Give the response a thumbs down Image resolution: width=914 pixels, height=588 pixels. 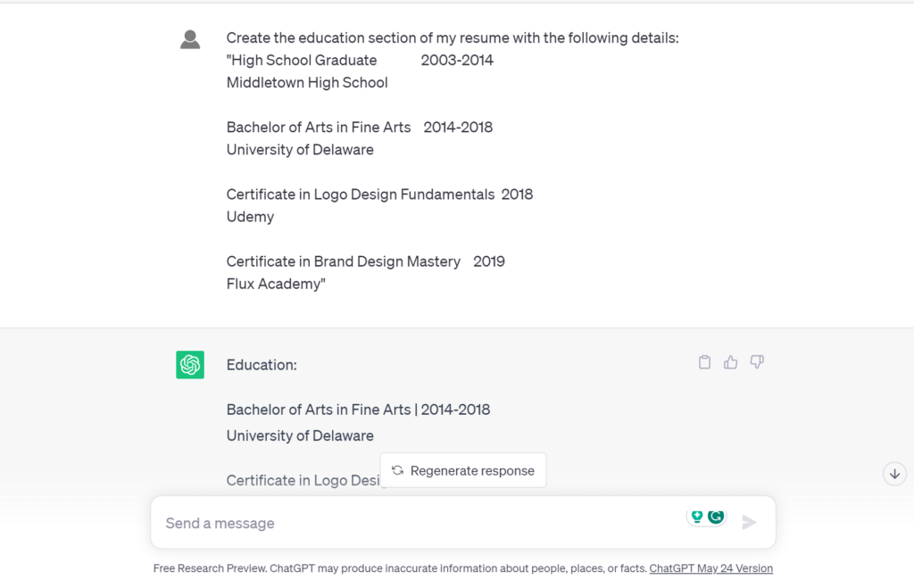pyautogui.click(x=757, y=362)
